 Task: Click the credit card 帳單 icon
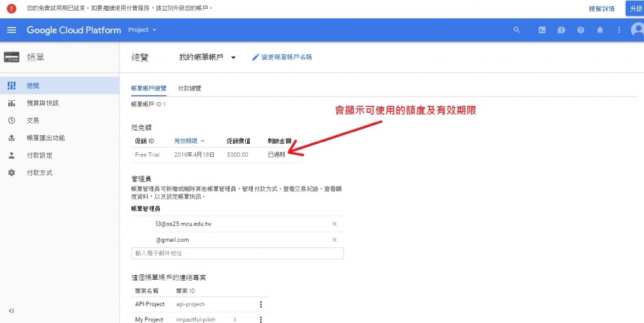tap(11, 57)
